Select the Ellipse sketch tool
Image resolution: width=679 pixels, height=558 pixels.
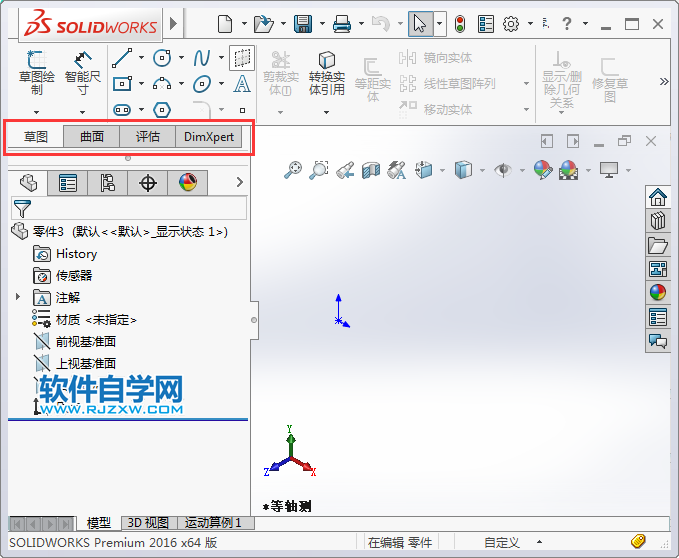click(202, 84)
